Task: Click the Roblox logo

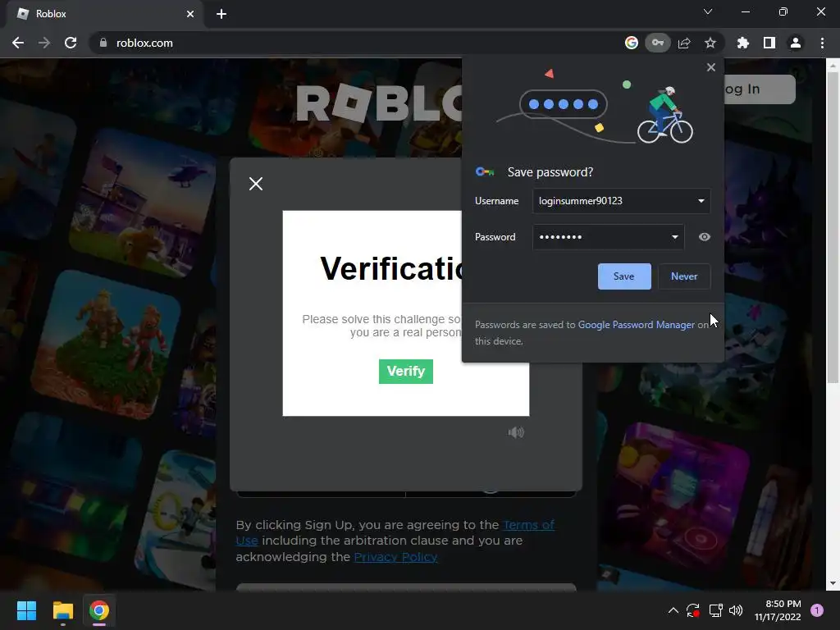Action: 379,103
